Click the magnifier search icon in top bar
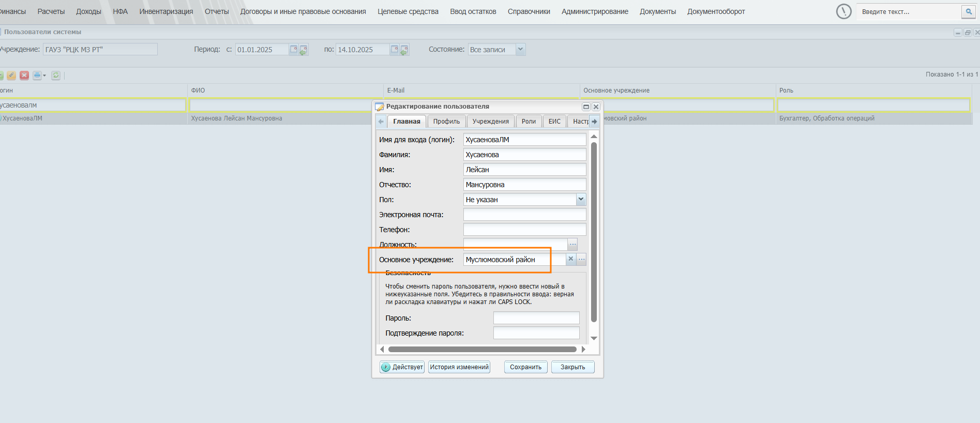 969,11
